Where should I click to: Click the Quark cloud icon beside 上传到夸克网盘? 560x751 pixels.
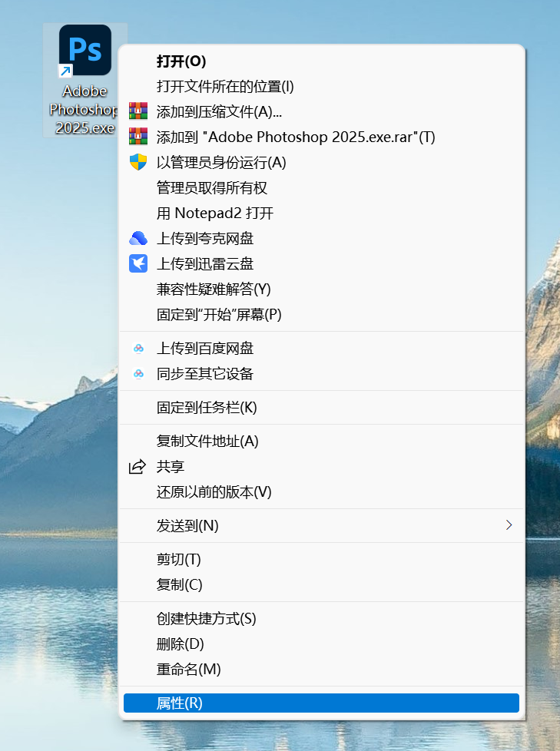point(138,238)
